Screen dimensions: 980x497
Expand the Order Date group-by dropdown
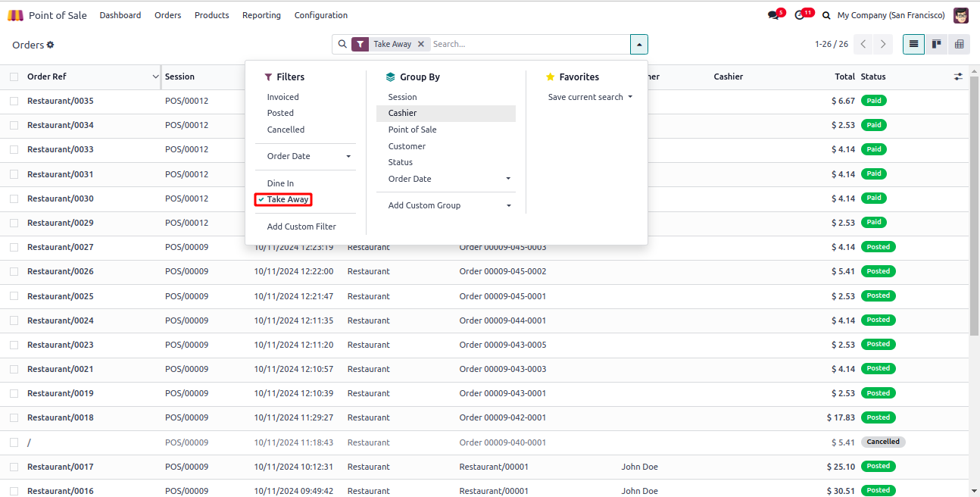point(446,179)
